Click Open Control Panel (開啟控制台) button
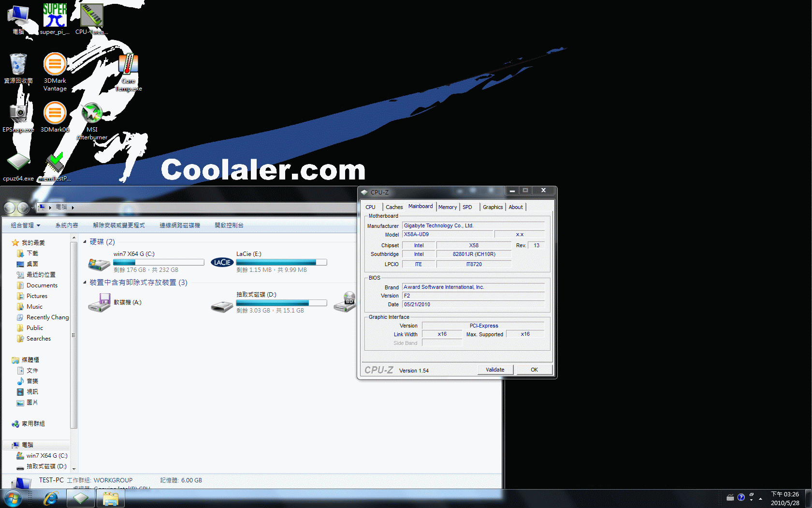Viewport: 812px width, 508px height. click(229, 225)
